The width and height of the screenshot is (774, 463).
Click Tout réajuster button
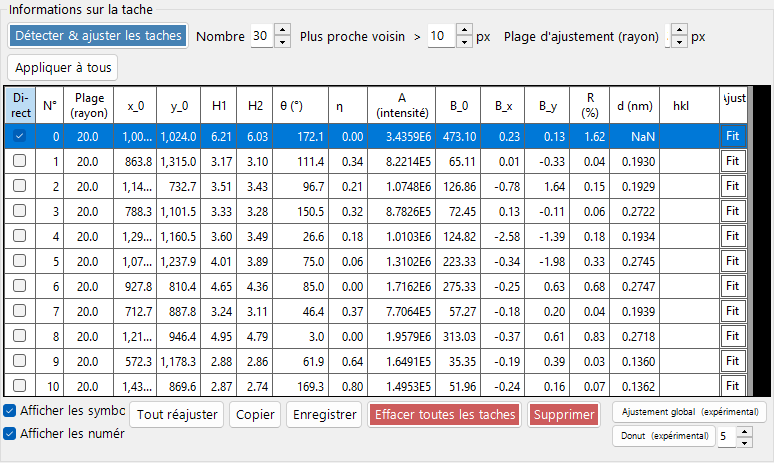point(177,415)
